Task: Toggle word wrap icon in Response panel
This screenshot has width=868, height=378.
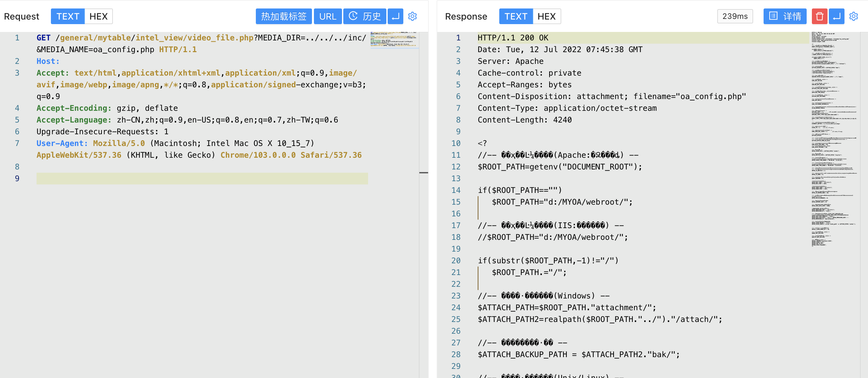Action: (836, 16)
